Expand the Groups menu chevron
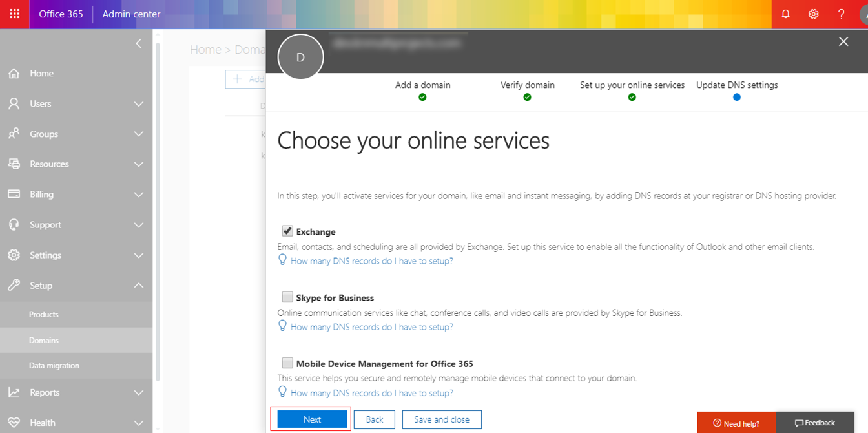Viewport: 868px width, 433px height. 138,134
